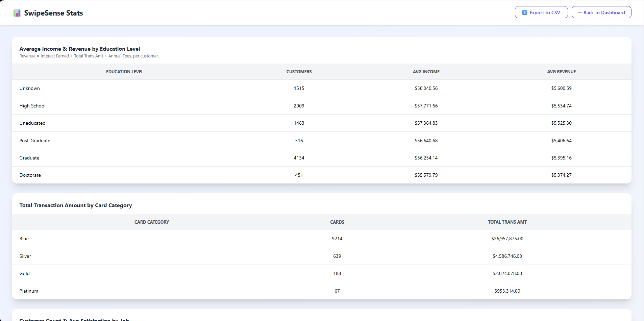The height and width of the screenshot is (321, 644).
Task: Click avg revenue $5,534.74
Action: tap(561, 106)
